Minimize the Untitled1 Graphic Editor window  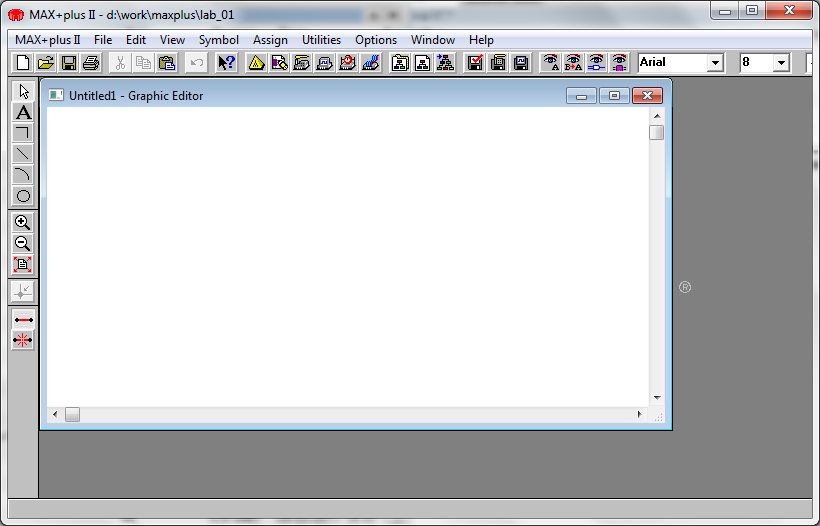pos(581,96)
